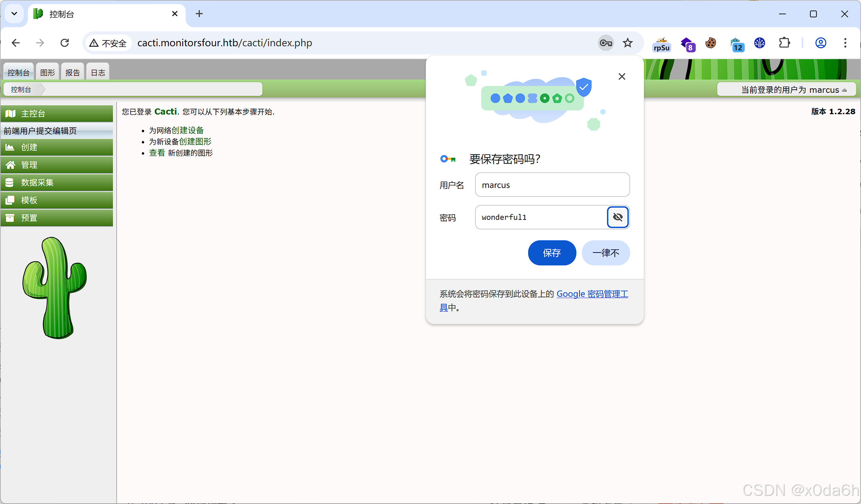The image size is (861, 504).
Task: Close the save password popup
Action: [622, 76]
